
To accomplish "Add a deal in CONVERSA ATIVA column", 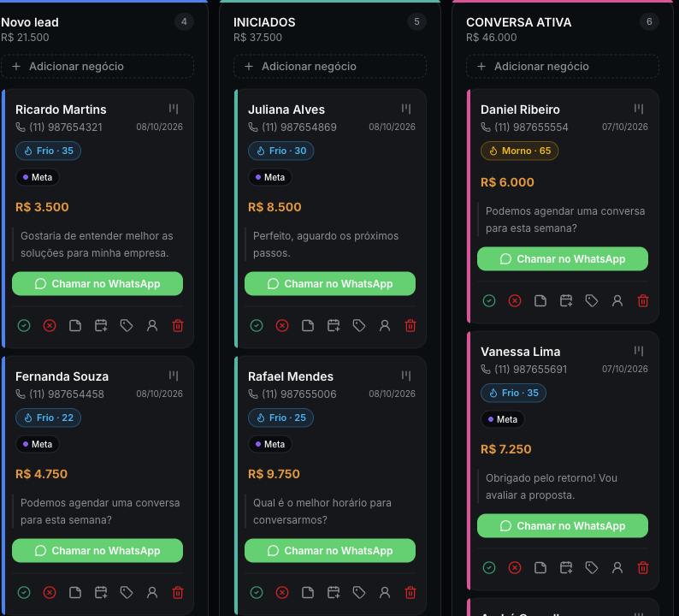I will 563,66.
